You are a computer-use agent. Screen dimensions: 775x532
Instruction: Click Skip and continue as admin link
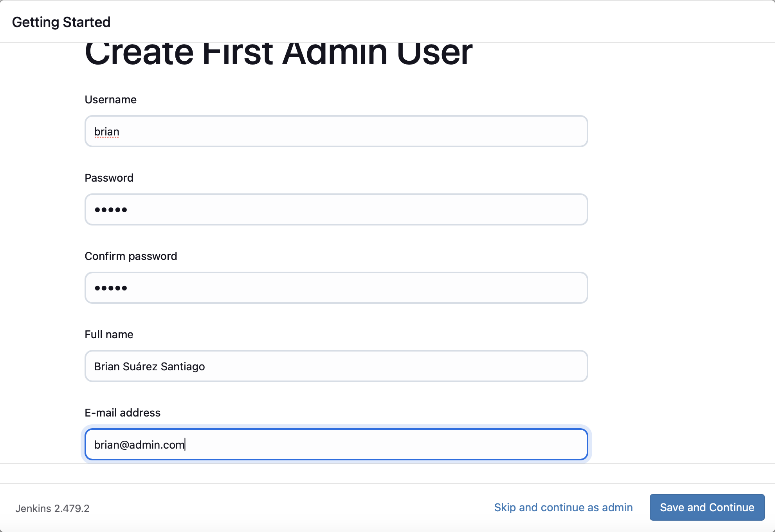pos(563,507)
